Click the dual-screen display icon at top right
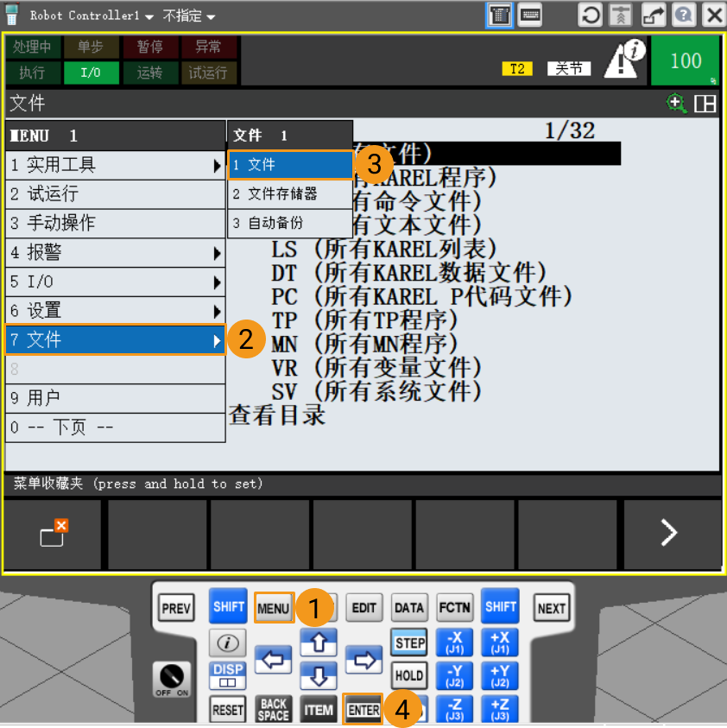The width and height of the screenshot is (727, 728). (705, 101)
